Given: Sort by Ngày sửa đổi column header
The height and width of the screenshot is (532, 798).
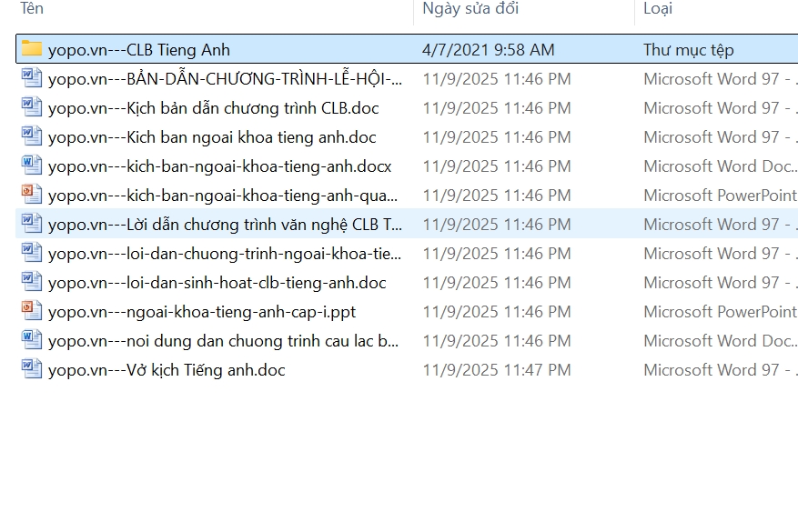Looking at the screenshot, I should [x=470, y=9].
